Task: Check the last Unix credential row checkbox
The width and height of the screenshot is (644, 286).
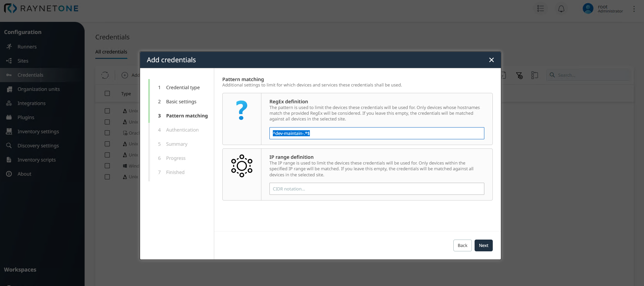Action: click(107, 177)
